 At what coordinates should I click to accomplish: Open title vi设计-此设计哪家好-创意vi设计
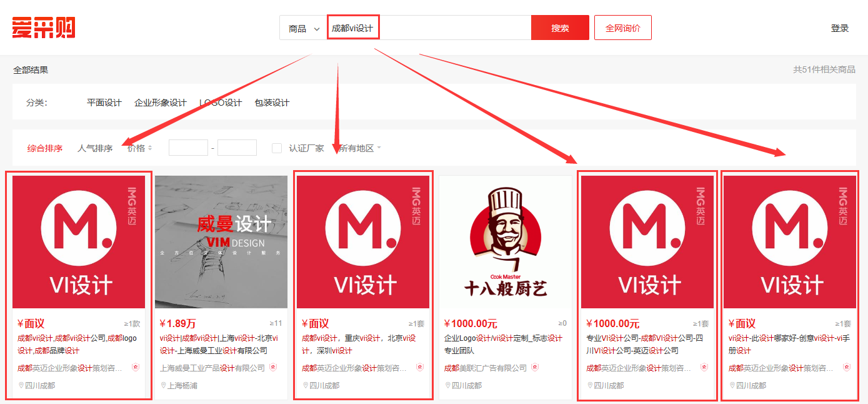(789, 345)
